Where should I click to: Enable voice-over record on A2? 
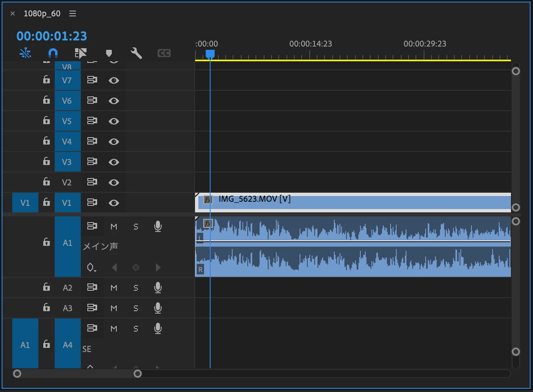[158, 288]
